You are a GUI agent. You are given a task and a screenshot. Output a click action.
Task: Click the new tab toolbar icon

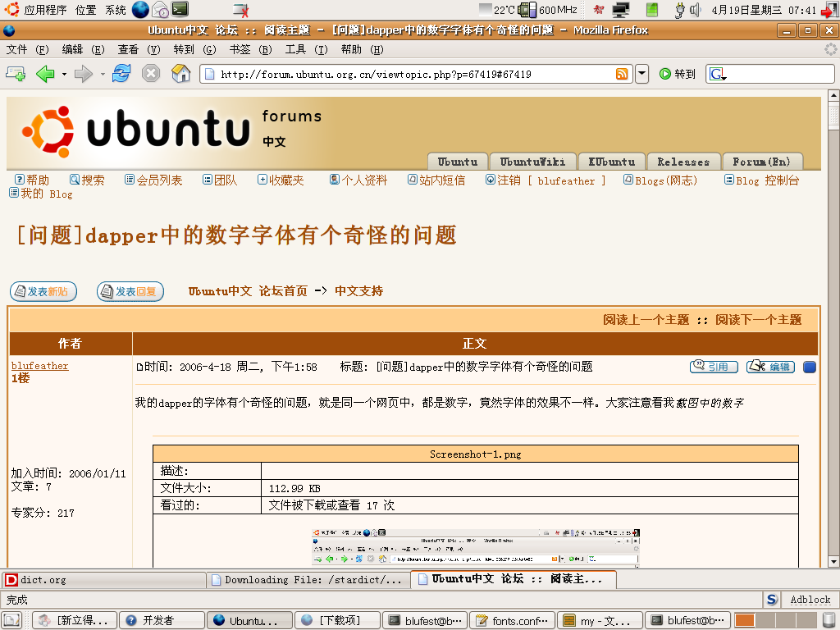point(16,73)
